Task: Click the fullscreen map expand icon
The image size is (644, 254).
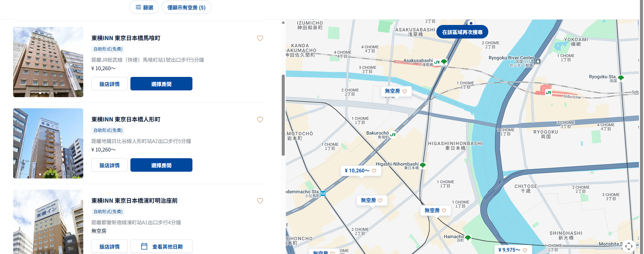Action: [x=628, y=246]
